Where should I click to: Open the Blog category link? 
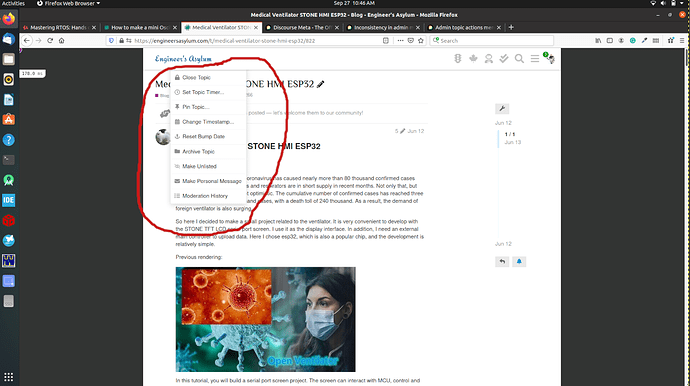point(162,96)
